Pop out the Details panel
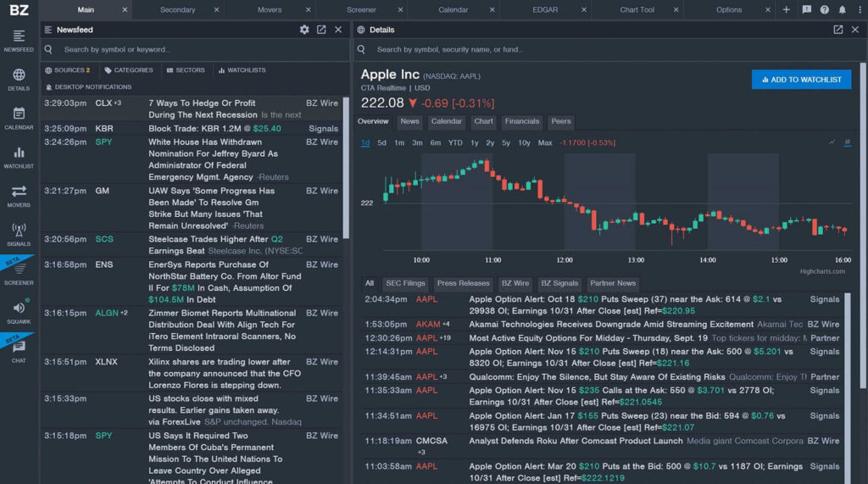Viewport: 868px width, 484px height. click(837, 30)
